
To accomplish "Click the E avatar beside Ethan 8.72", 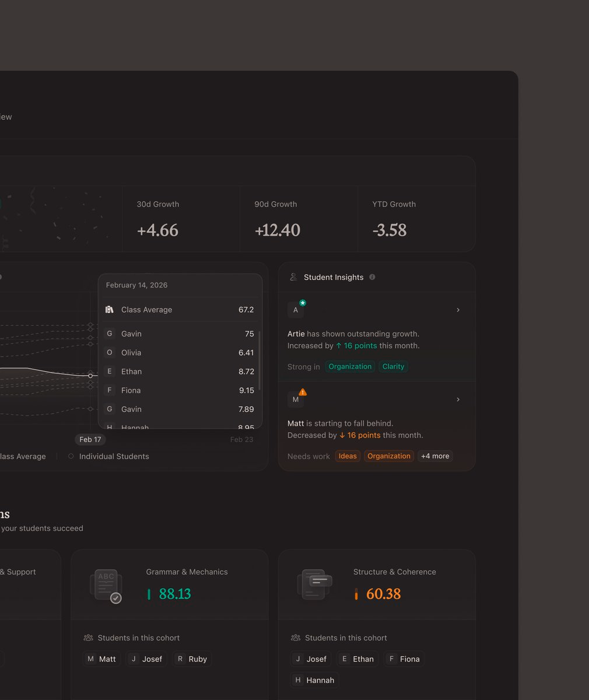I will 109,372.
